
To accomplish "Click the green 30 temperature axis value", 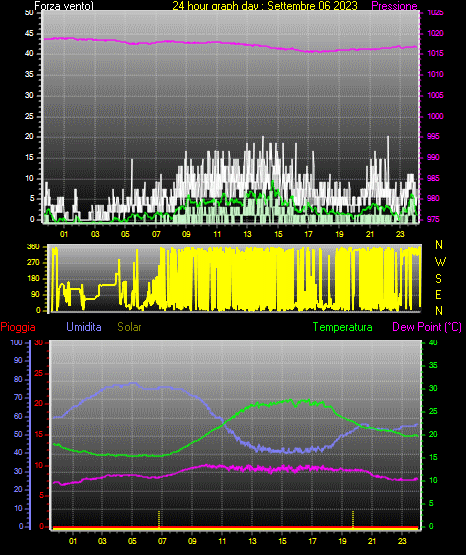I will click(433, 388).
